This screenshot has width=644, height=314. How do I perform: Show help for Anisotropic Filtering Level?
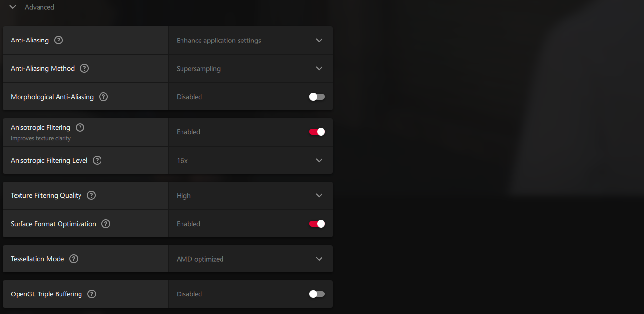[x=97, y=160]
